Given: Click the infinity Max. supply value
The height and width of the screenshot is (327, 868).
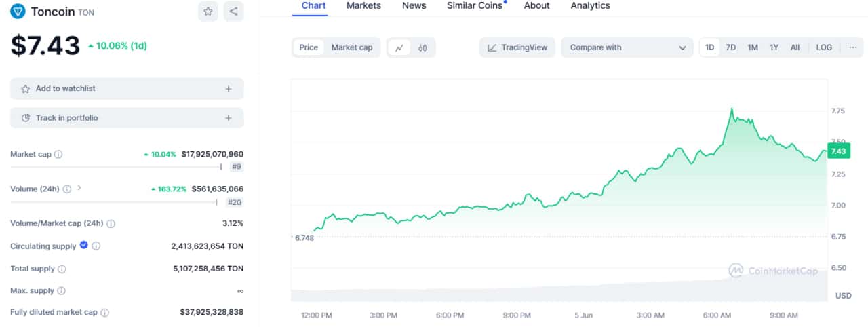Looking at the screenshot, I should tap(240, 291).
